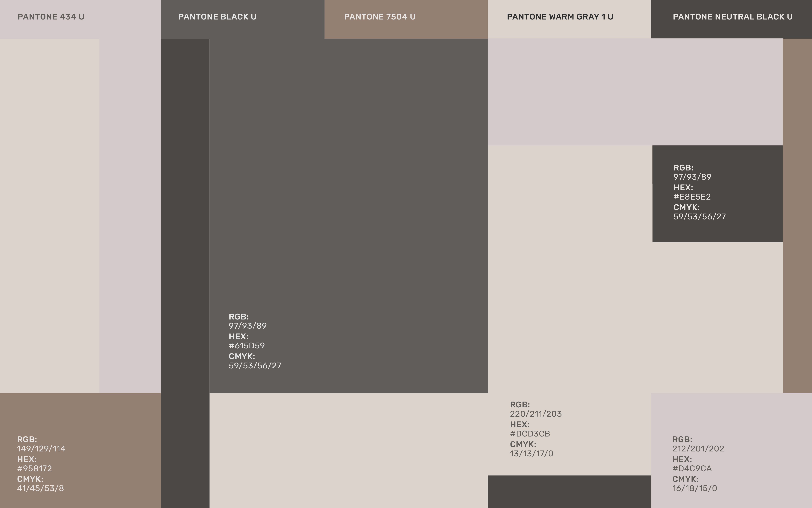
Task: Select the #DCD3CB hex code text
Action: pos(530,434)
